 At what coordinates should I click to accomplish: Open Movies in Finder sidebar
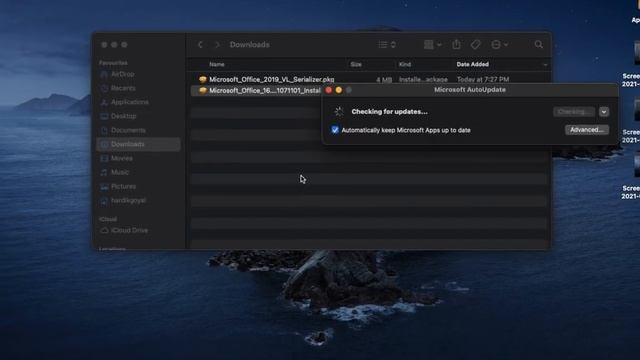[x=121, y=158]
